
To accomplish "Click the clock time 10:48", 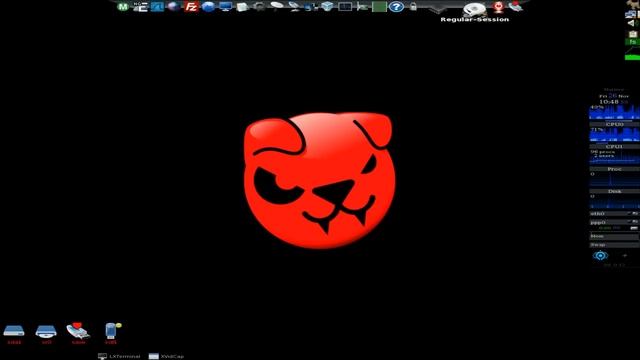I will 609,102.
